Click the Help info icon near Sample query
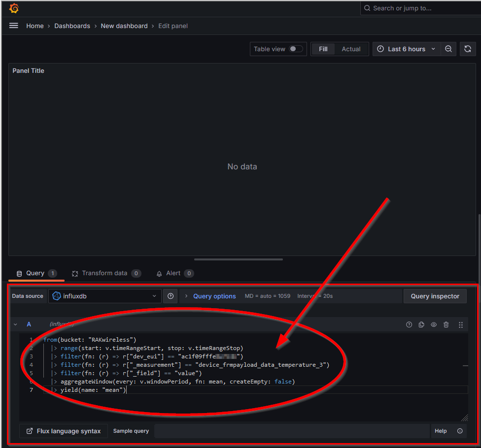This screenshot has width=481, height=448. [x=459, y=431]
